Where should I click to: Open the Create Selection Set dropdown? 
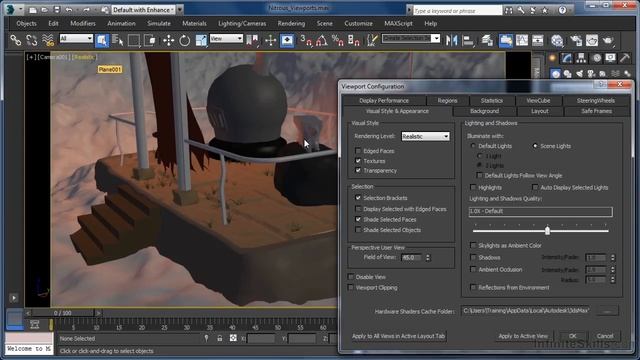[411, 38]
